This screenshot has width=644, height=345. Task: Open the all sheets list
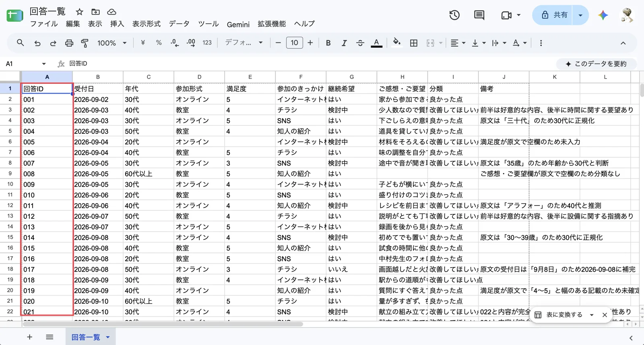click(50, 337)
